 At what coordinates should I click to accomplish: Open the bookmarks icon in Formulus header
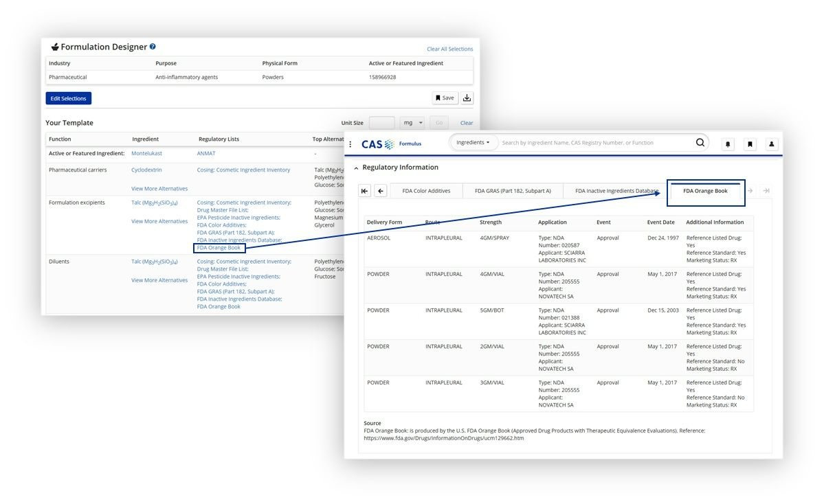750,144
